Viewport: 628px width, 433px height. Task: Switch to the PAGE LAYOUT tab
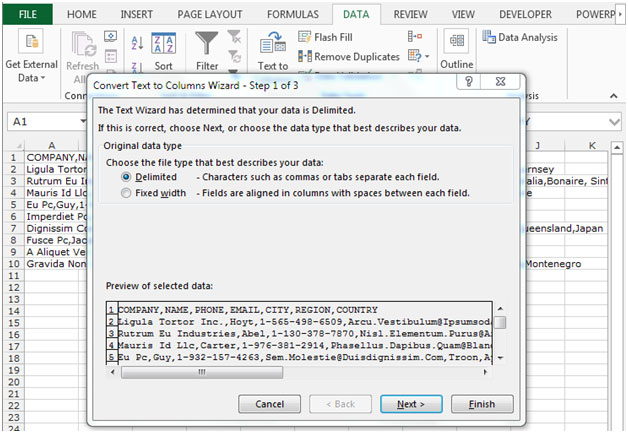point(210,14)
